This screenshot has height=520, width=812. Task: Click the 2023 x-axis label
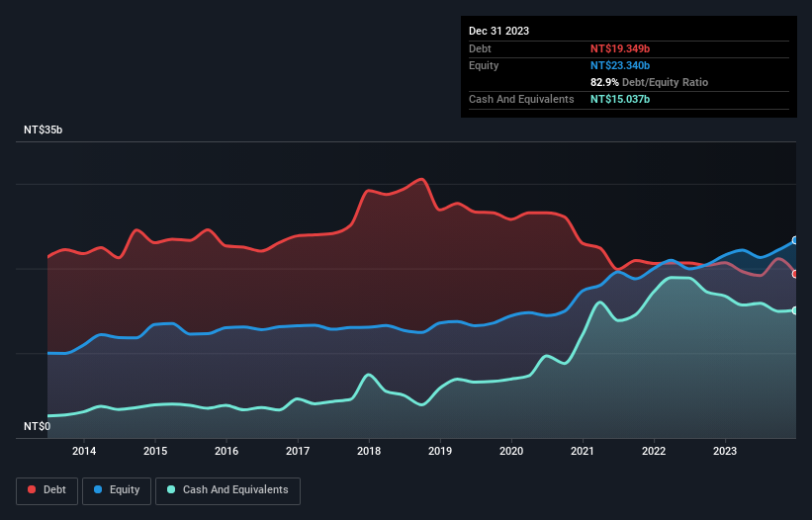coord(725,451)
